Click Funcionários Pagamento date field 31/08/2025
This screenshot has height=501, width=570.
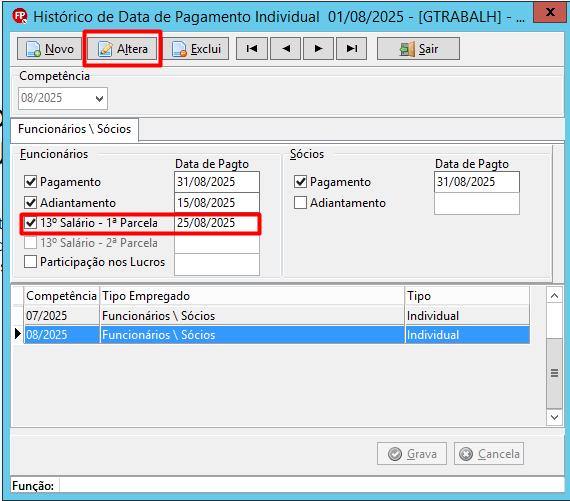[217, 182]
